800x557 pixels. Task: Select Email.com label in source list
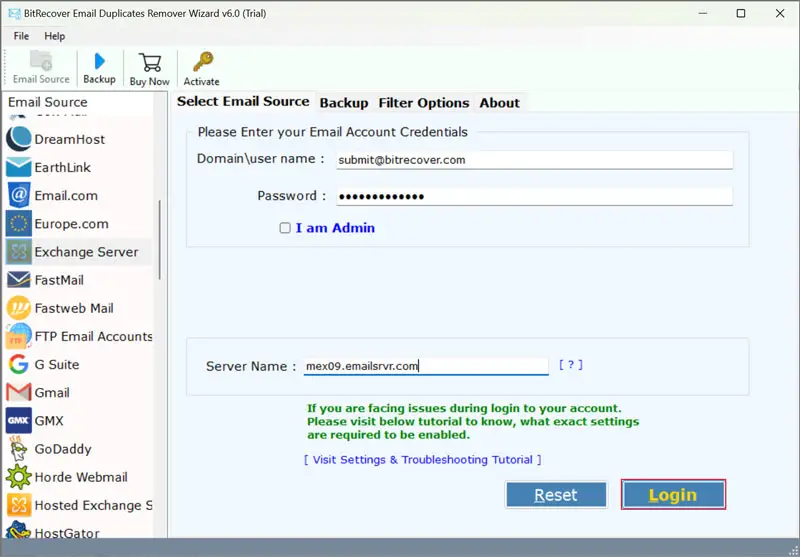(66, 195)
